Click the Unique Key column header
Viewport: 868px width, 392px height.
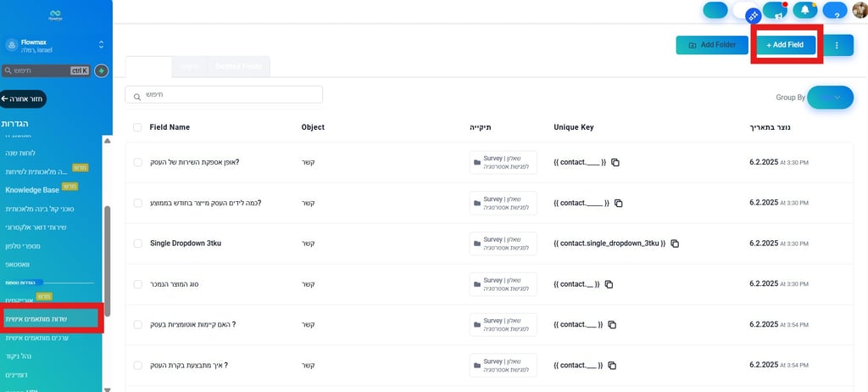click(574, 127)
